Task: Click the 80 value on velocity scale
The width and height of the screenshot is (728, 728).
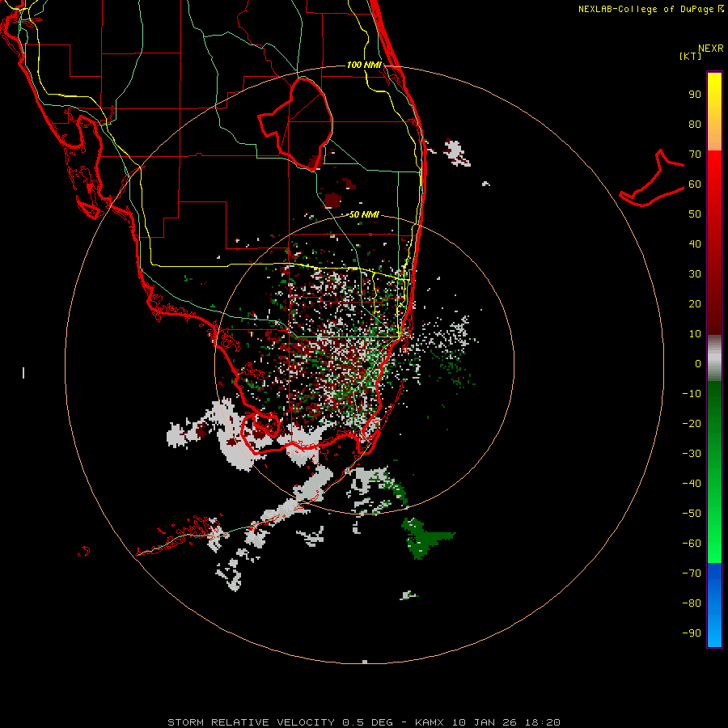Action: point(695,125)
